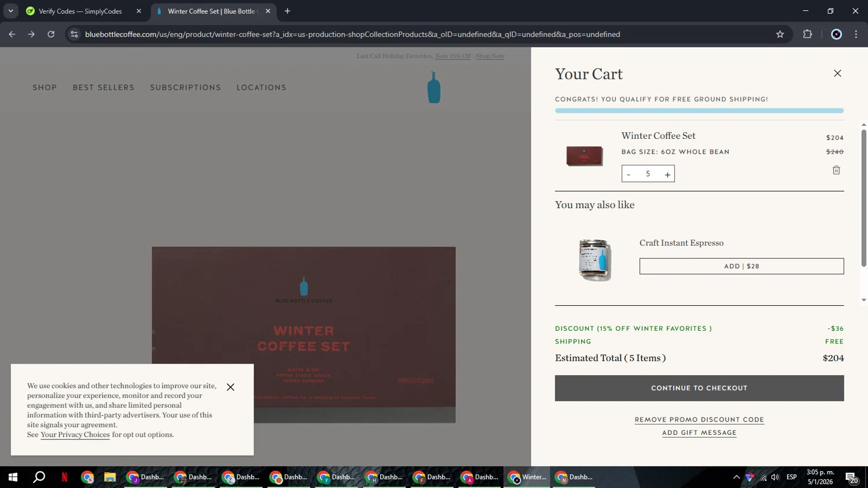Viewport: 868px width, 488px height.
Task: Decrease Winter Coffee Set quantity
Action: point(628,174)
